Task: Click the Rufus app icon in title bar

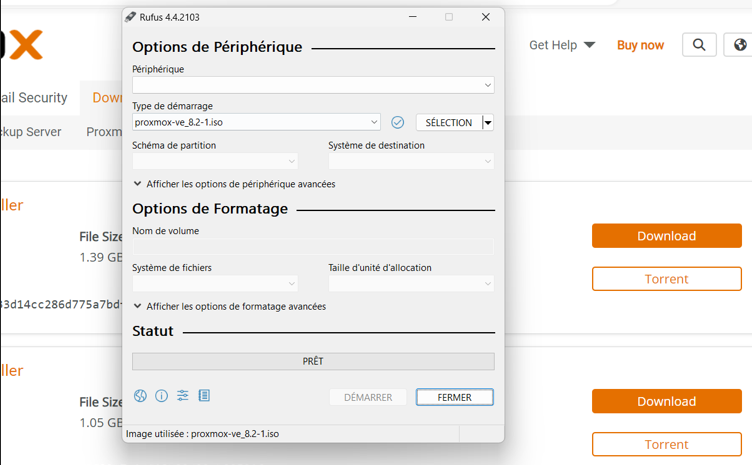Action: (x=130, y=17)
